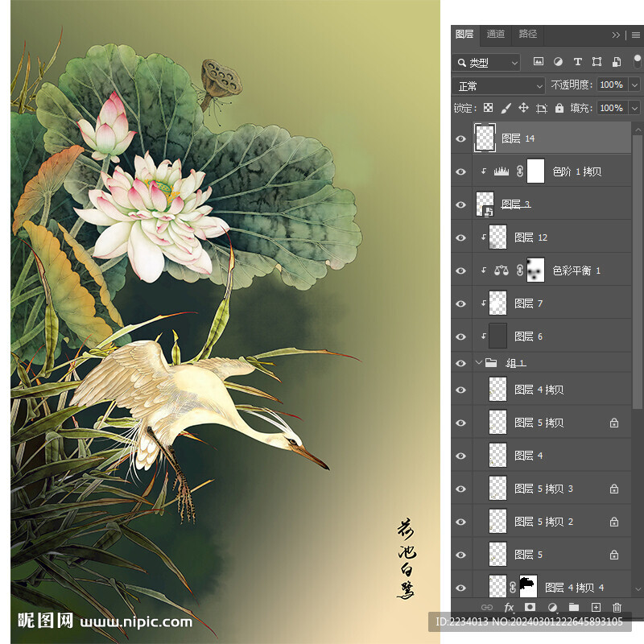
Task: Add a layer style with fx icon
Action: point(509,608)
